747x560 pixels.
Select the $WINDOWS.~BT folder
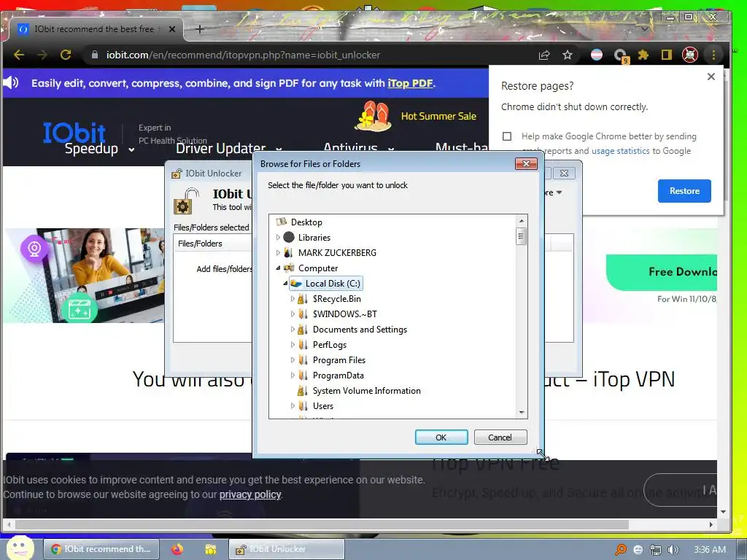tap(344, 314)
